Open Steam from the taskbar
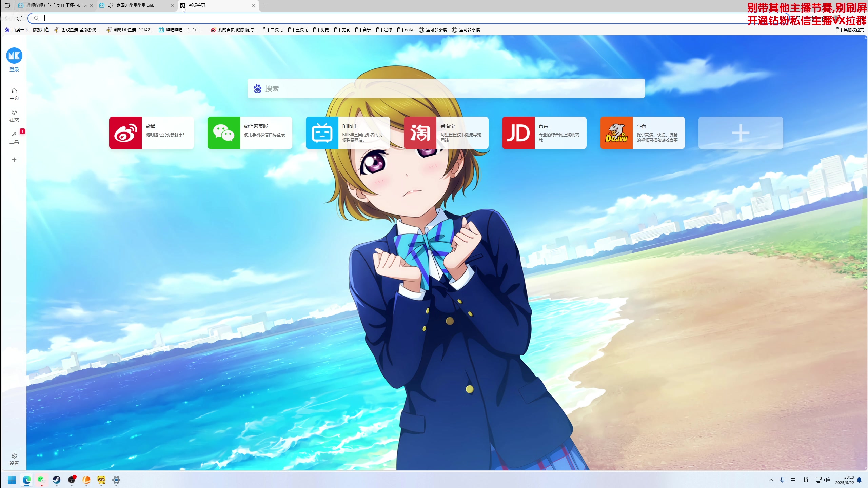868x488 pixels. pyautogui.click(x=57, y=480)
